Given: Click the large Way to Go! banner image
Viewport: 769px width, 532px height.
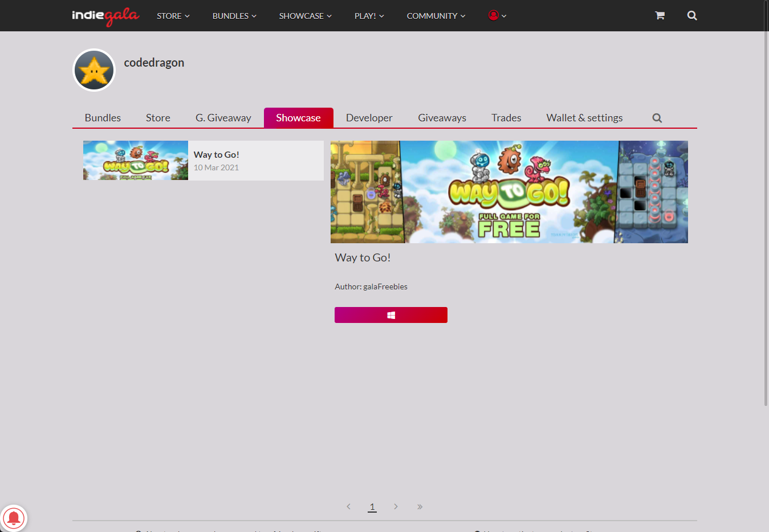Looking at the screenshot, I should pyautogui.click(x=509, y=192).
